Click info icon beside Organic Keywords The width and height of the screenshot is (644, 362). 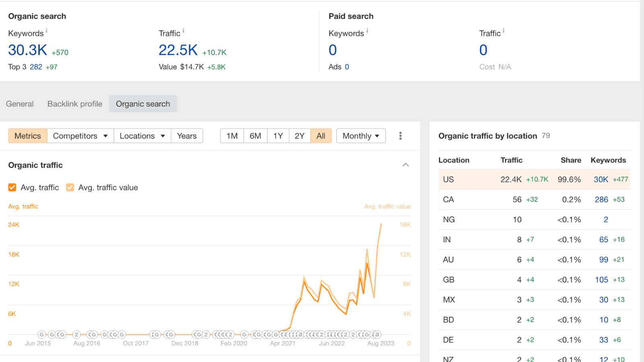click(x=47, y=31)
